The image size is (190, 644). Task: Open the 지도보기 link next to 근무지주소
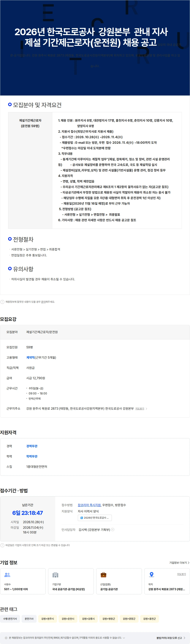point(140,409)
